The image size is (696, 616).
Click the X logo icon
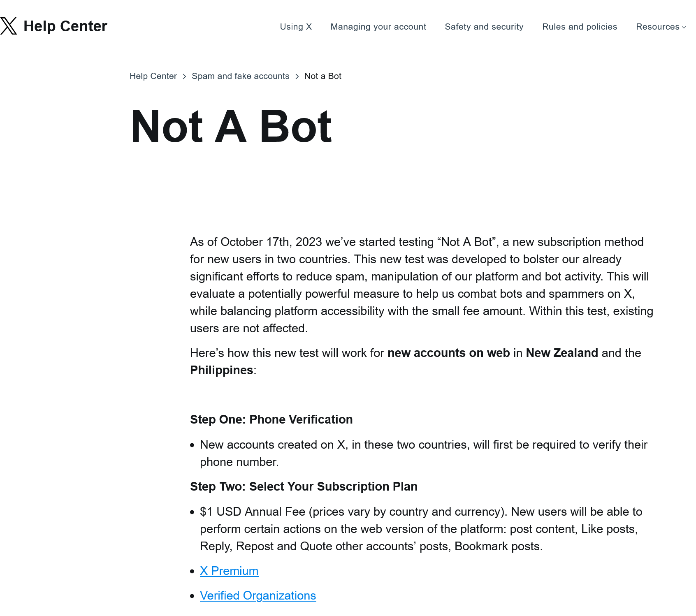pyautogui.click(x=9, y=26)
